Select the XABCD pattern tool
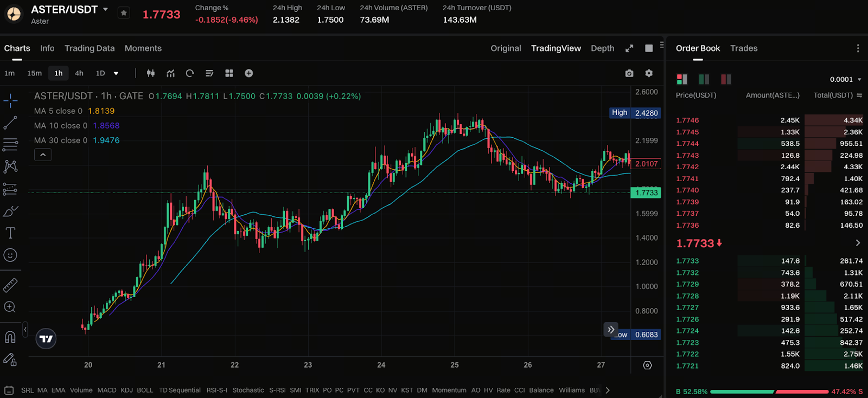868x398 pixels. tap(10, 166)
